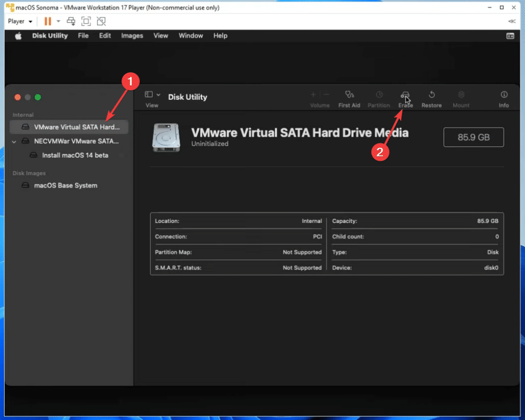
Task: Click the Uninitialized status text
Action: click(x=210, y=144)
